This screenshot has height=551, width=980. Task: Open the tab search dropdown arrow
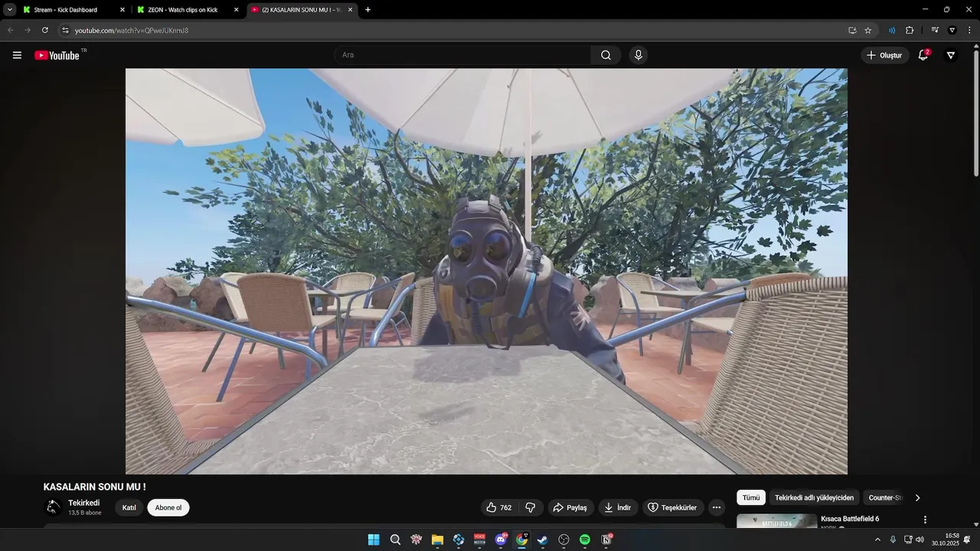tap(10, 10)
